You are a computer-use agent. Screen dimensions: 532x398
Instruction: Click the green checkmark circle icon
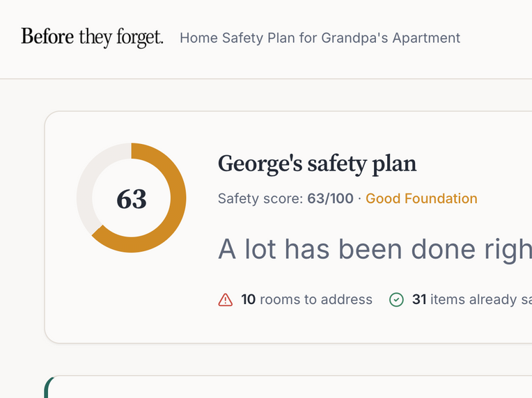pyautogui.click(x=396, y=300)
